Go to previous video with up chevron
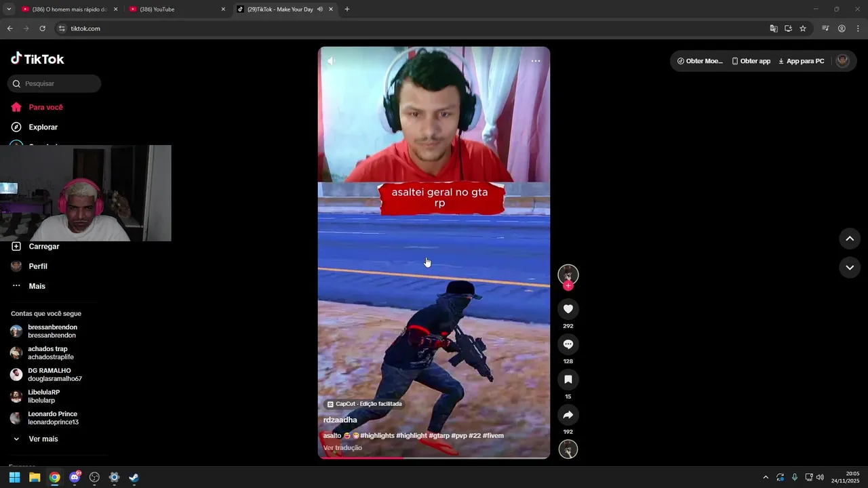The image size is (868, 488). [x=850, y=239]
